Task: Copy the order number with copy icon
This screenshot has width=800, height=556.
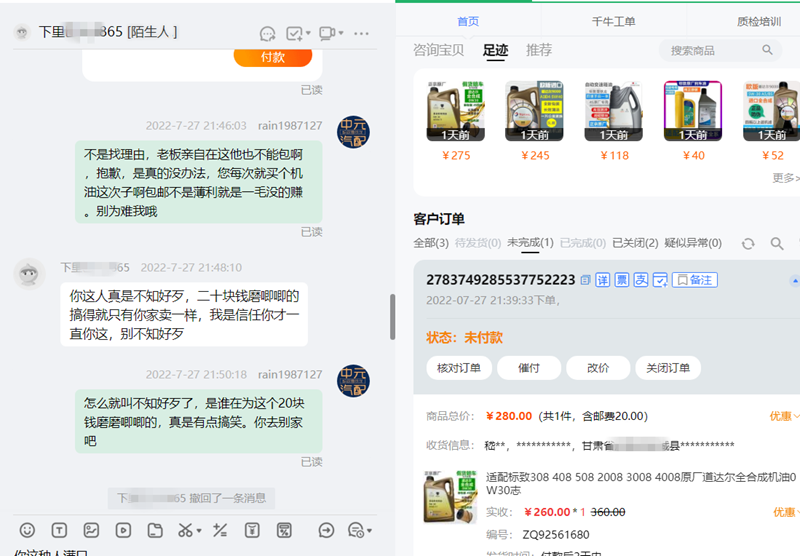Action: click(x=586, y=280)
